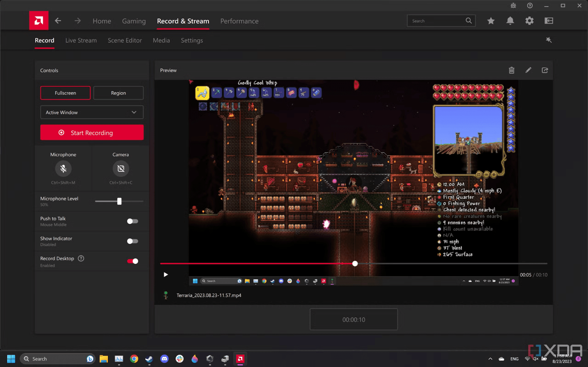Mute the microphone

63,169
